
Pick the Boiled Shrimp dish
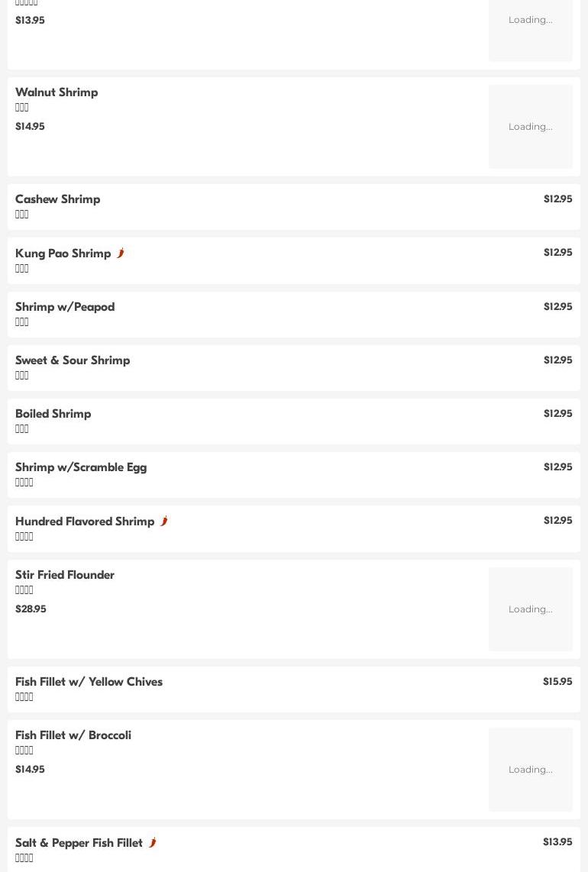pos(53,414)
